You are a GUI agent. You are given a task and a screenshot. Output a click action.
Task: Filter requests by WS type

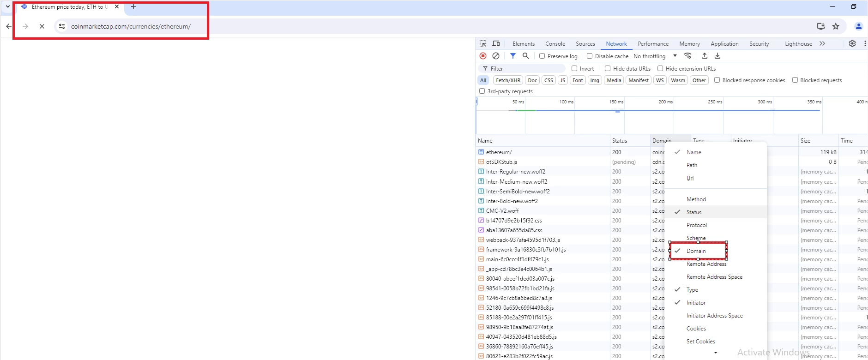[x=660, y=80]
